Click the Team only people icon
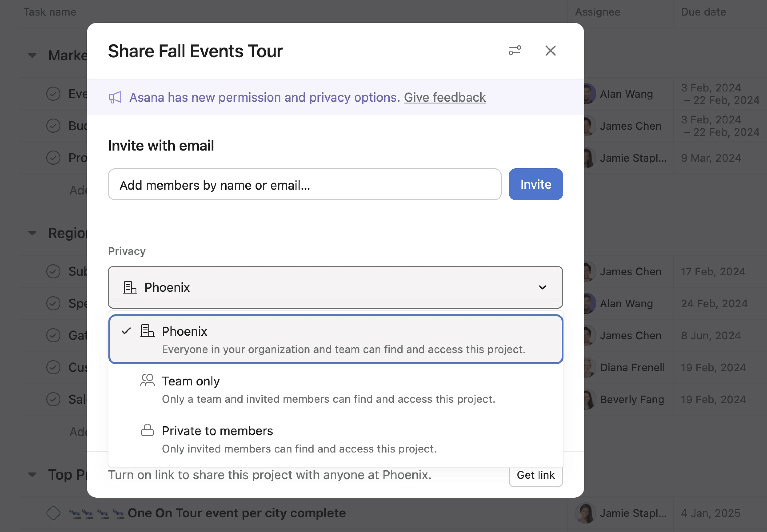The width and height of the screenshot is (767, 532). (x=147, y=380)
